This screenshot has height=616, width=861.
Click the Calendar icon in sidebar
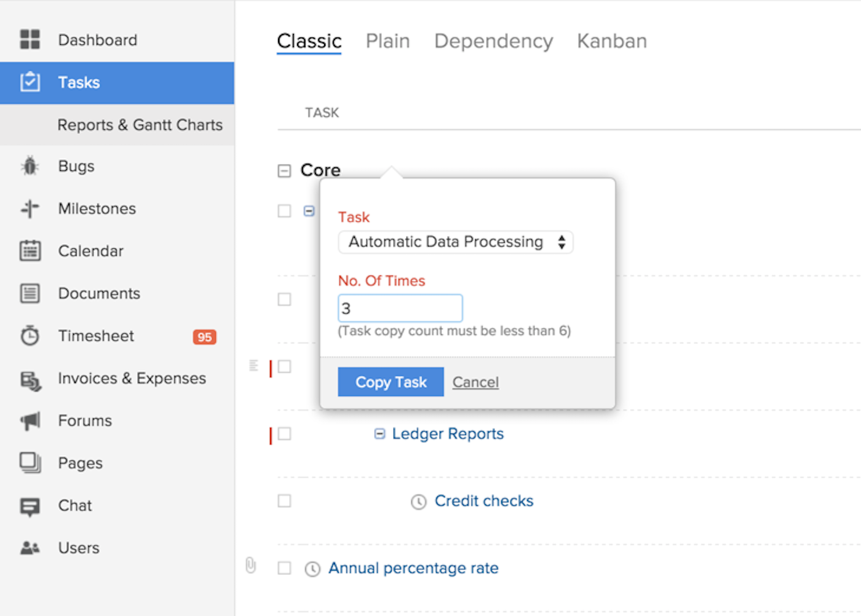30,251
